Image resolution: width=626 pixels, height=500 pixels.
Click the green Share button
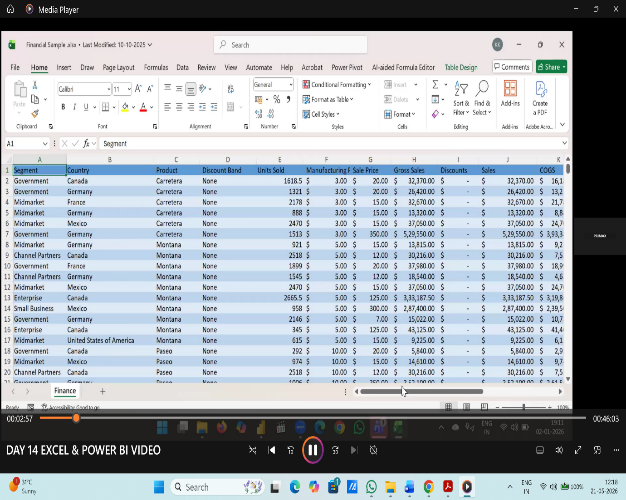[551, 67]
